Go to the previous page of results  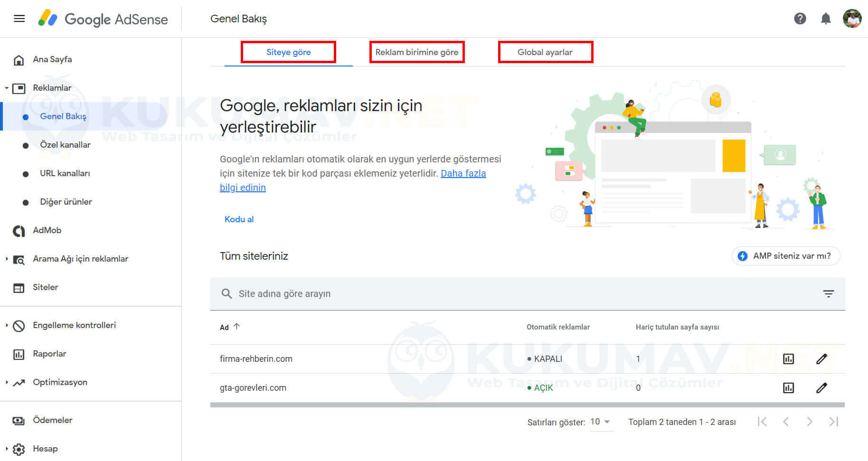pyautogui.click(x=786, y=422)
